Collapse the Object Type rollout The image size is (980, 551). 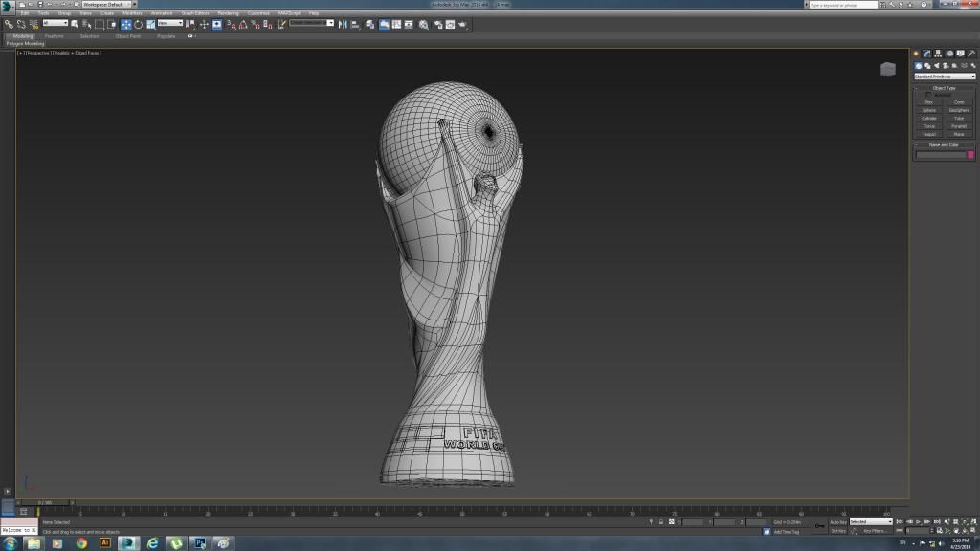point(944,88)
